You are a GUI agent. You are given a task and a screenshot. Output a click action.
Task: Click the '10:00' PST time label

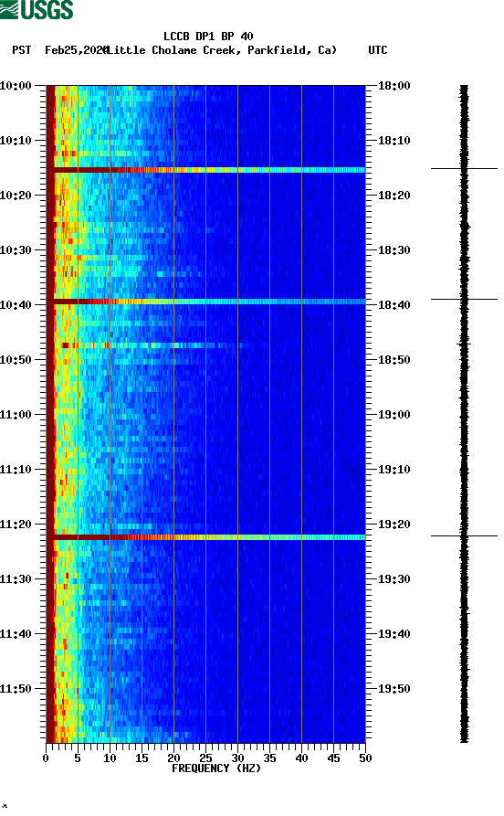coord(16,85)
